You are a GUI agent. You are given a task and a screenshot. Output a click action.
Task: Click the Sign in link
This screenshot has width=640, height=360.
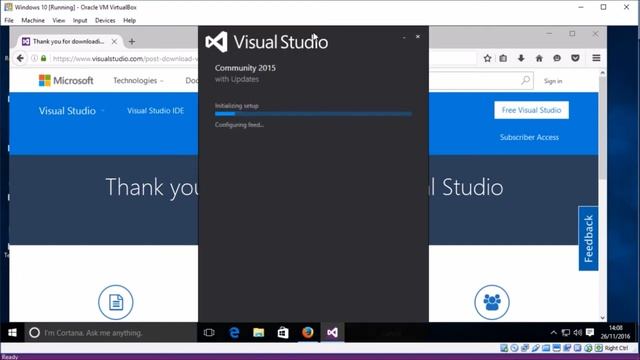[x=553, y=81]
